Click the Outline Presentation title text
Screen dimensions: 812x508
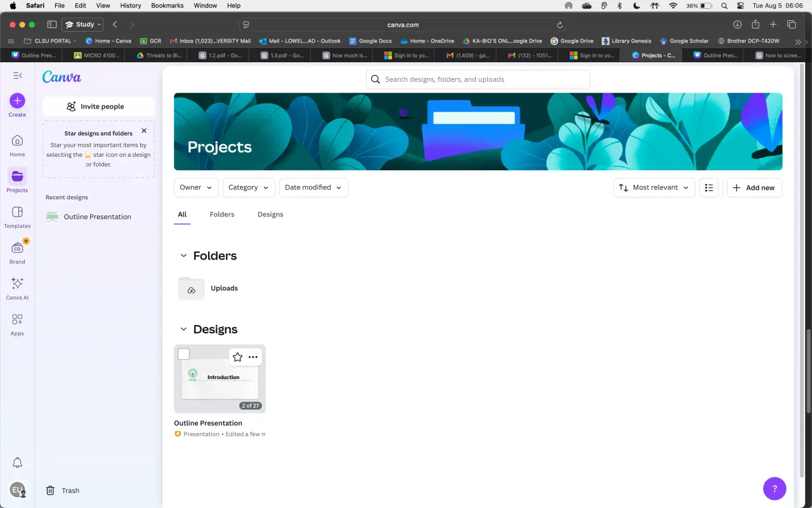pyautogui.click(x=208, y=423)
